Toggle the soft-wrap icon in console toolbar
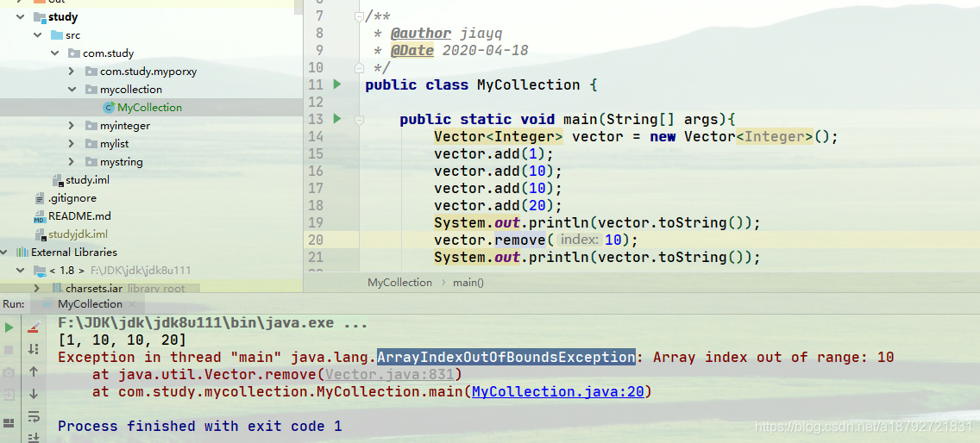The height and width of the screenshot is (443, 980). [x=34, y=416]
